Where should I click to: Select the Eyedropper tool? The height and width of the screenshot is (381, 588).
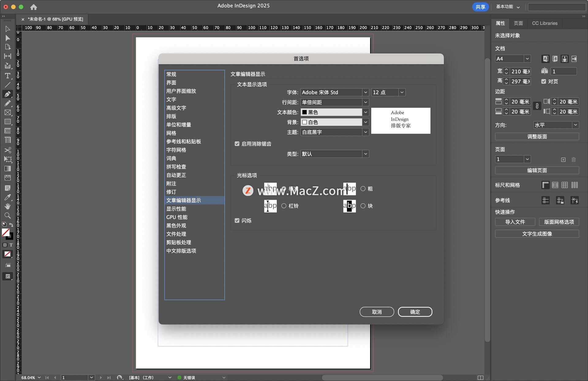pyautogui.click(x=8, y=197)
